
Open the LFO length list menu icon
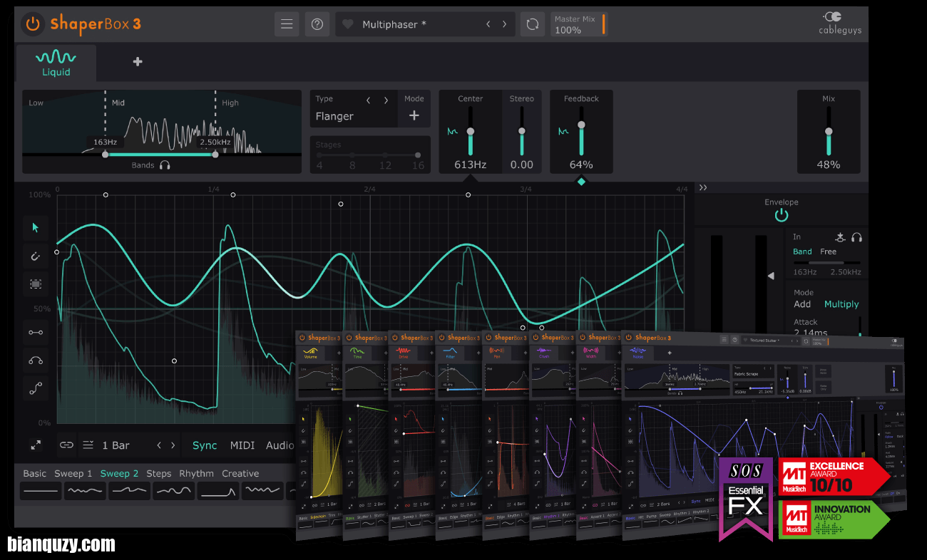pyautogui.click(x=88, y=445)
